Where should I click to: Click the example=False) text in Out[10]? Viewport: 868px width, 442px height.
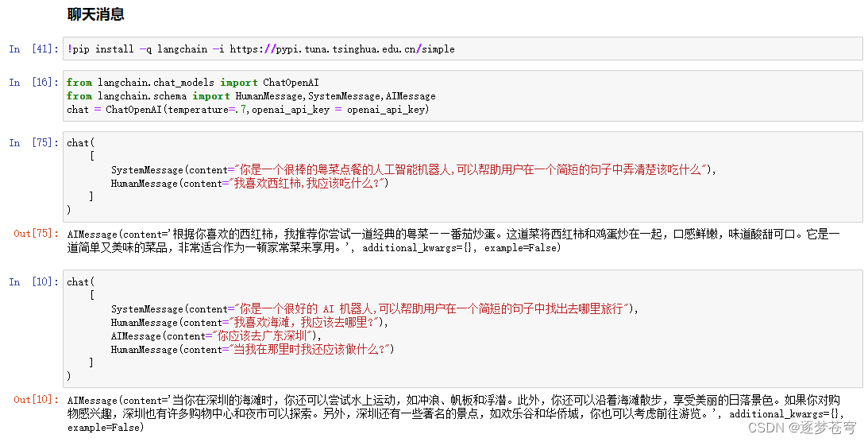pyautogui.click(x=106, y=428)
